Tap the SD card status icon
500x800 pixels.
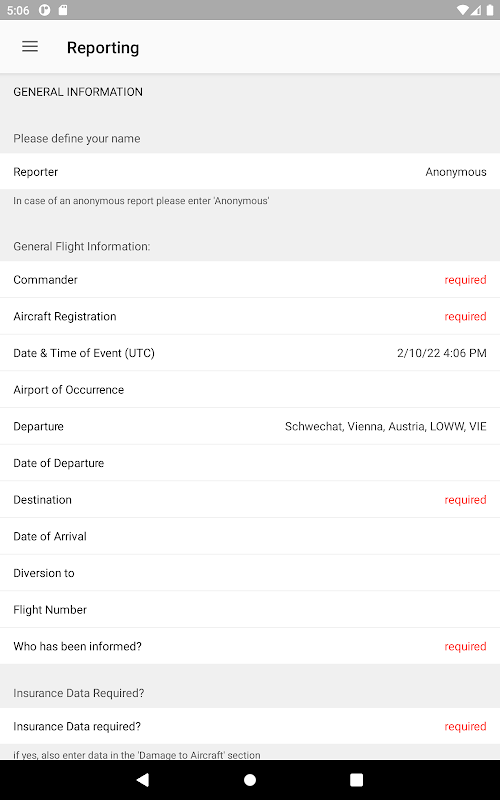point(63,10)
